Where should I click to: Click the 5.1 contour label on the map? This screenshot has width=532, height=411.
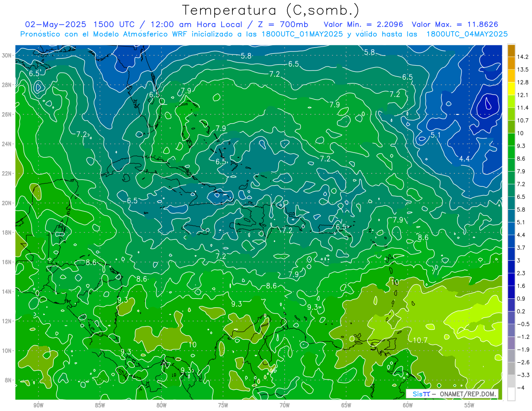tap(435, 134)
